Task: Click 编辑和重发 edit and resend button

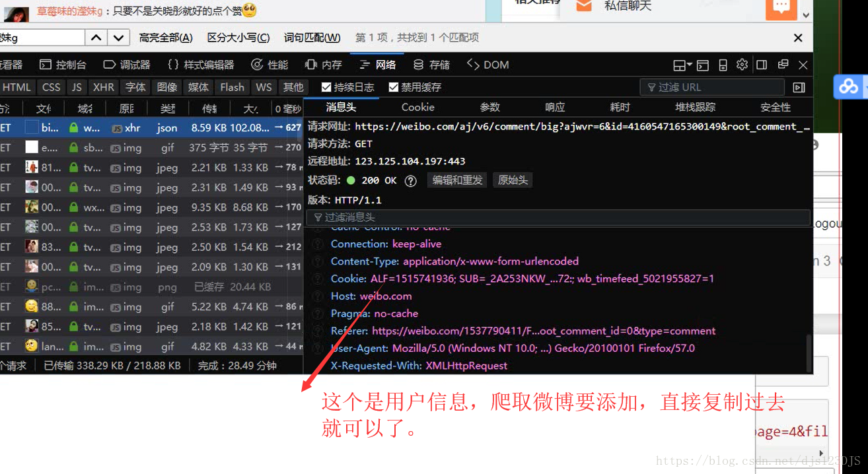Action: [458, 180]
